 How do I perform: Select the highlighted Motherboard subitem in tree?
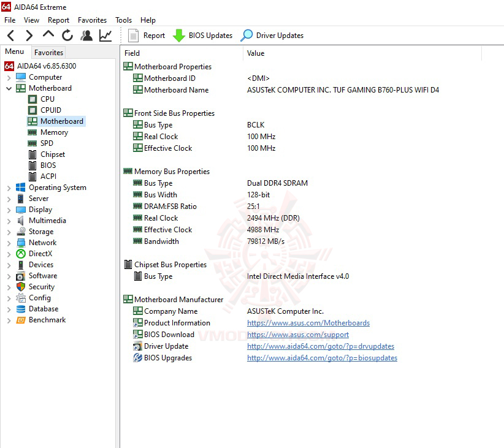click(x=56, y=121)
